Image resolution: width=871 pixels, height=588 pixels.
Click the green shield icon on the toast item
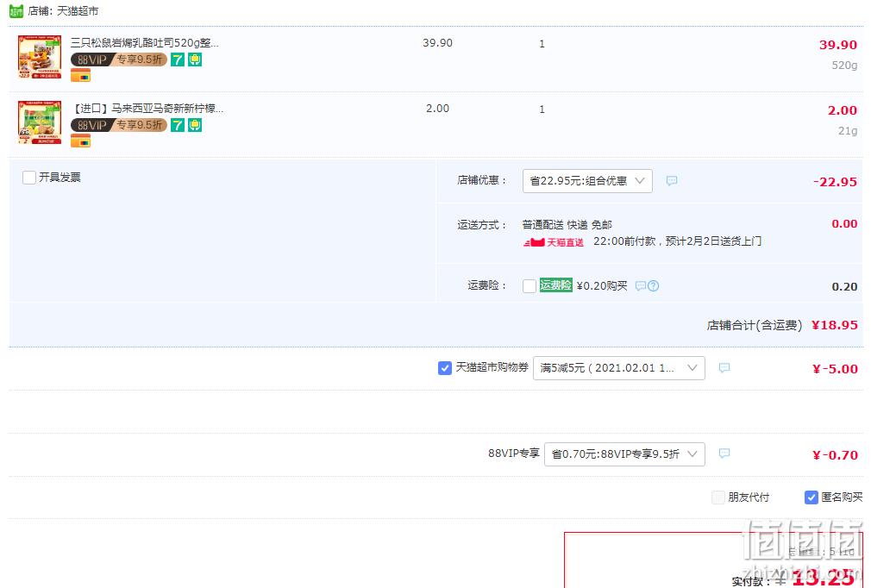pyautogui.click(x=195, y=59)
